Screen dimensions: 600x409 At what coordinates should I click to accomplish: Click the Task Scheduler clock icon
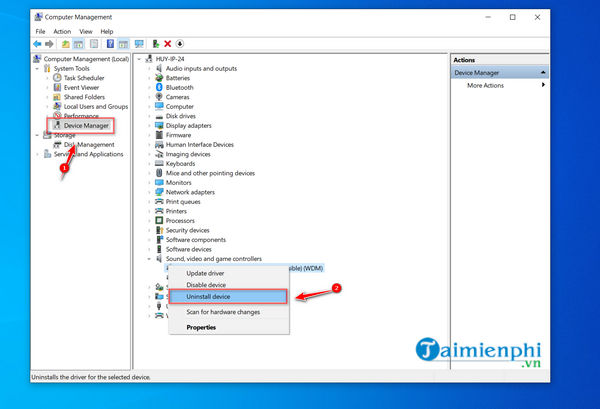pyautogui.click(x=57, y=78)
